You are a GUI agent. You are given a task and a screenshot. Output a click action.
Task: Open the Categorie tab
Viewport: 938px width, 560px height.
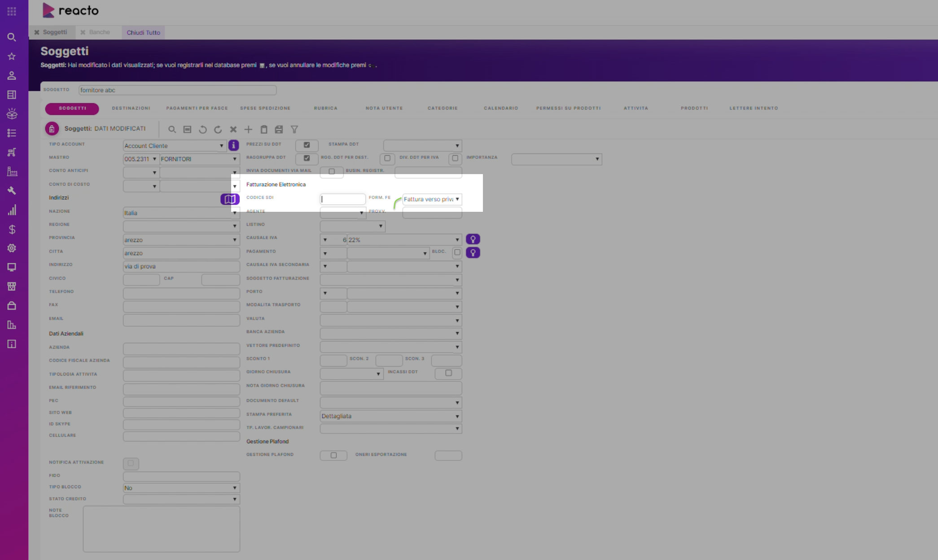pos(443,108)
